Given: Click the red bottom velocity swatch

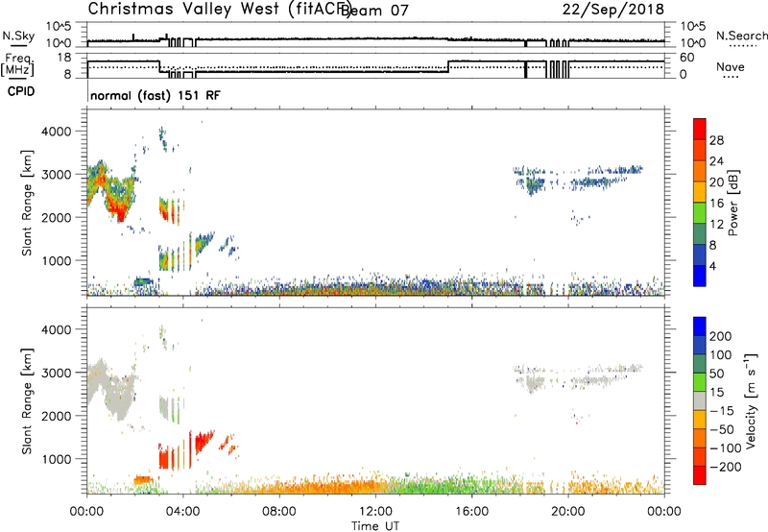Looking at the screenshot, I should (x=700, y=475).
